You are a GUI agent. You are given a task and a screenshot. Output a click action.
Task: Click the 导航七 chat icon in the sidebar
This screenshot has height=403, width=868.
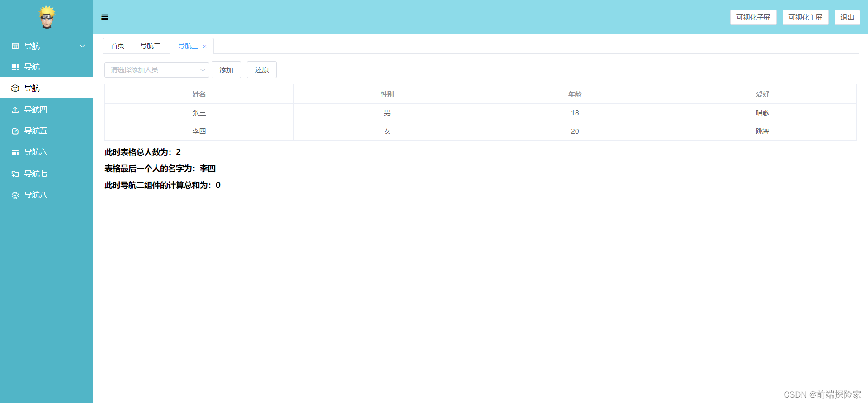click(15, 174)
